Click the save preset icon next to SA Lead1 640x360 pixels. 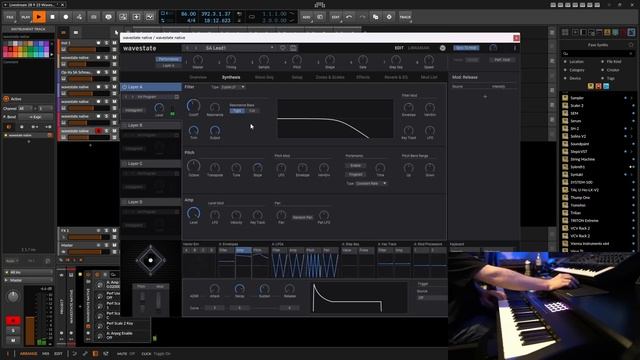[x=293, y=48]
